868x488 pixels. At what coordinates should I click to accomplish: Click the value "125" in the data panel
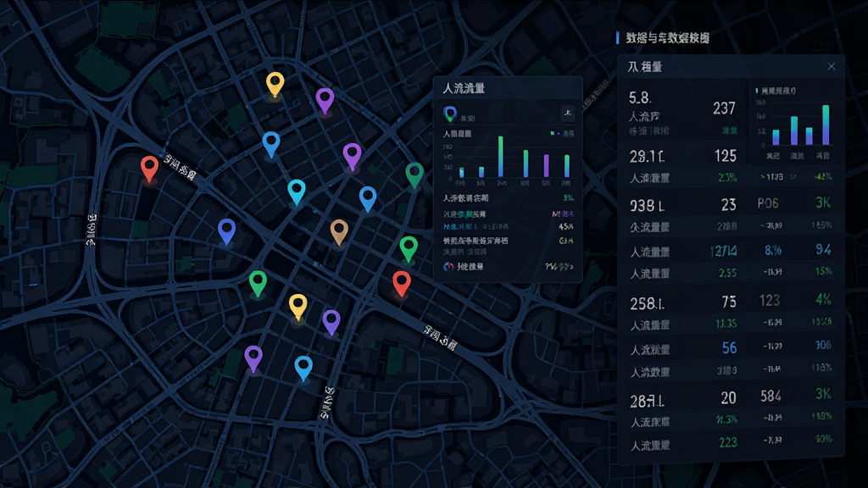point(726,156)
